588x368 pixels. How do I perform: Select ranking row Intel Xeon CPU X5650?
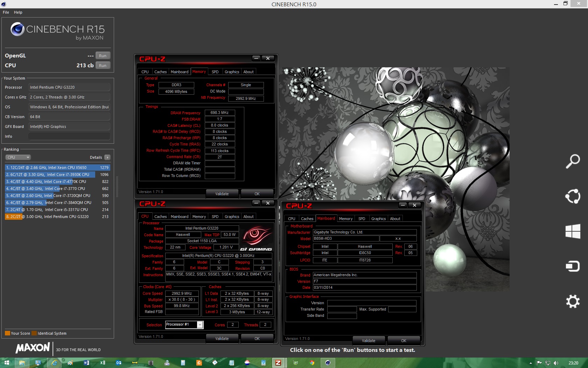tap(57, 168)
